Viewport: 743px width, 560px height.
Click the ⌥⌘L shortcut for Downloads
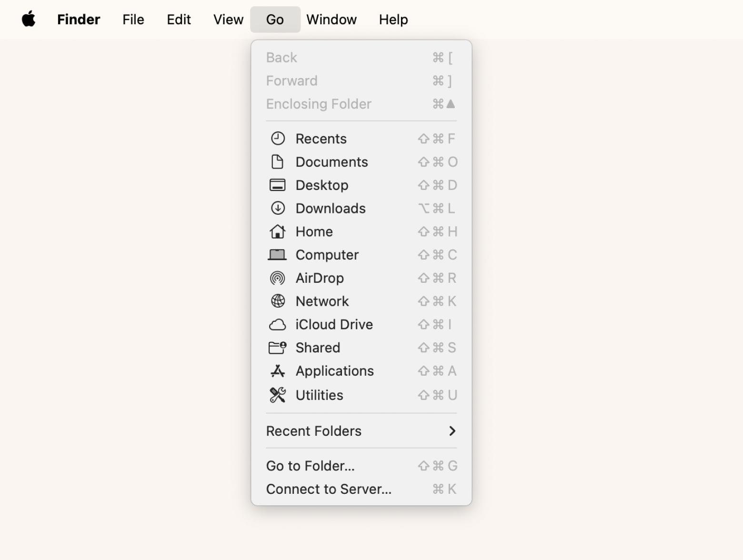(x=437, y=208)
